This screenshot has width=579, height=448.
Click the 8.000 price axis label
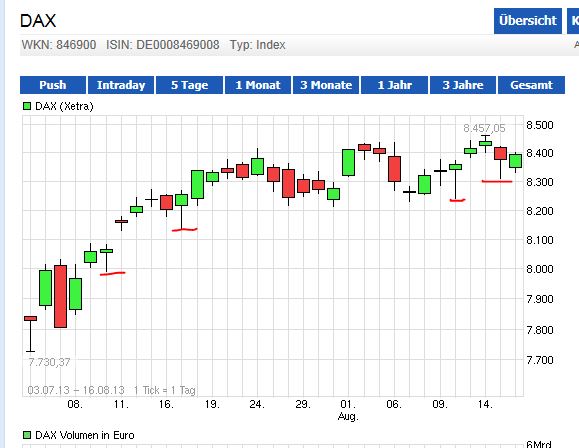pos(539,269)
